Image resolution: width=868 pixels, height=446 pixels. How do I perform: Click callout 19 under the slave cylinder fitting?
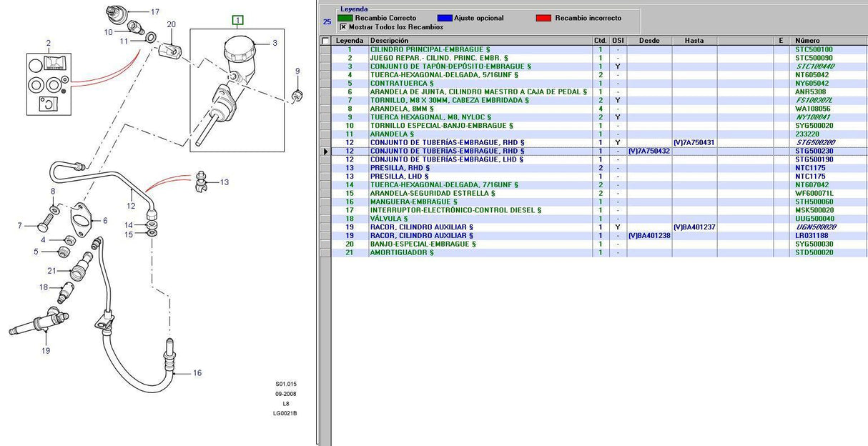click(x=46, y=351)
